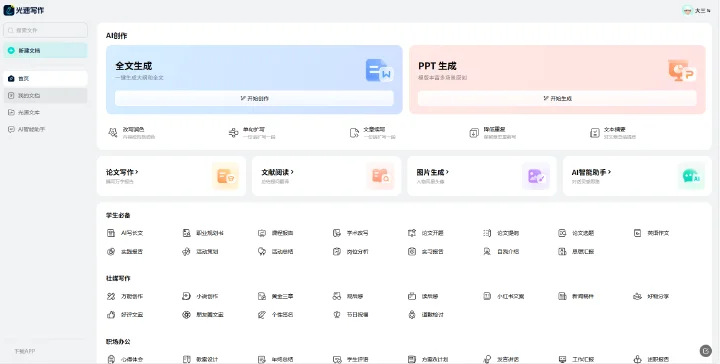The height and width of the screenshot is (364, 720).
Task: Click the 新建文档 new document button
Action: pyautogui.click(x=45, y=50)
